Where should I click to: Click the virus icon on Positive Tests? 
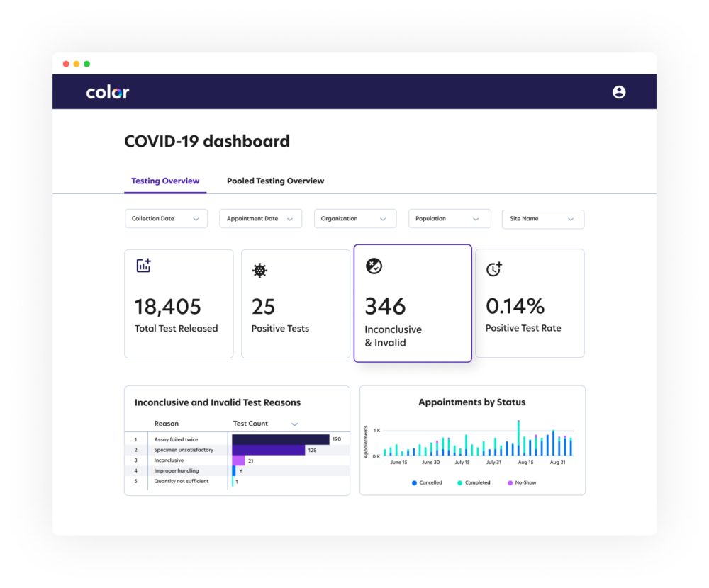click(260, 270)
